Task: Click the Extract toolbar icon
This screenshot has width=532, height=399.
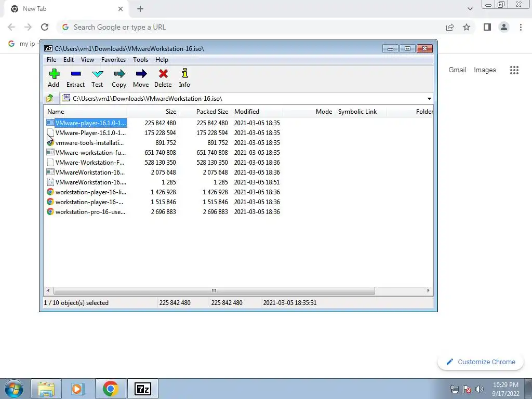Action: click(76, 74)
